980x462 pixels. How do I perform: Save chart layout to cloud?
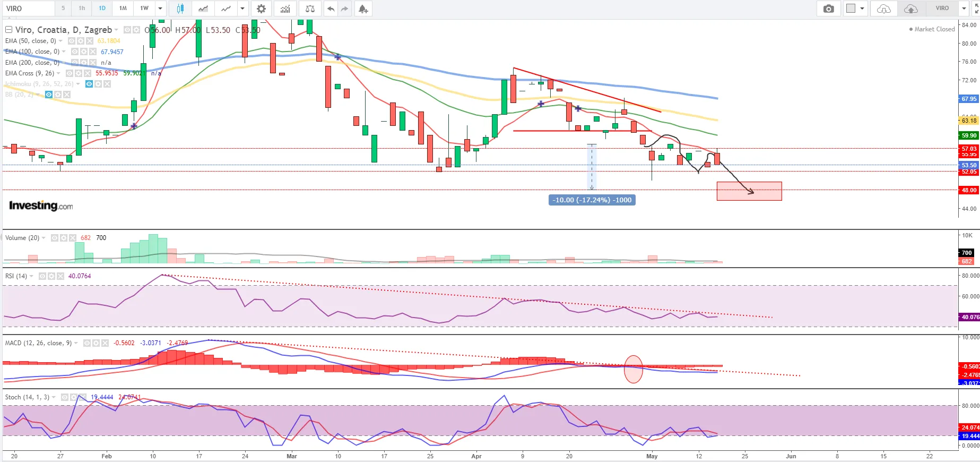pyautogui.click(x=910, y=8)
